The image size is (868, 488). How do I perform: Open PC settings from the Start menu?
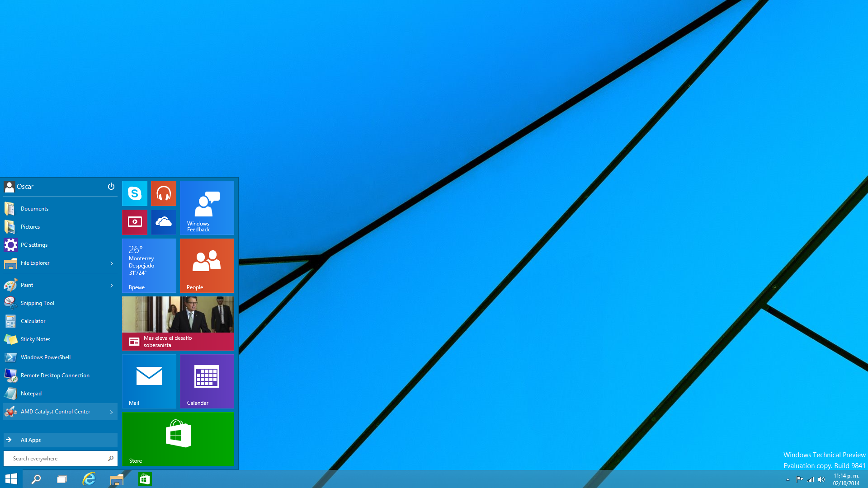click(34, 245)
